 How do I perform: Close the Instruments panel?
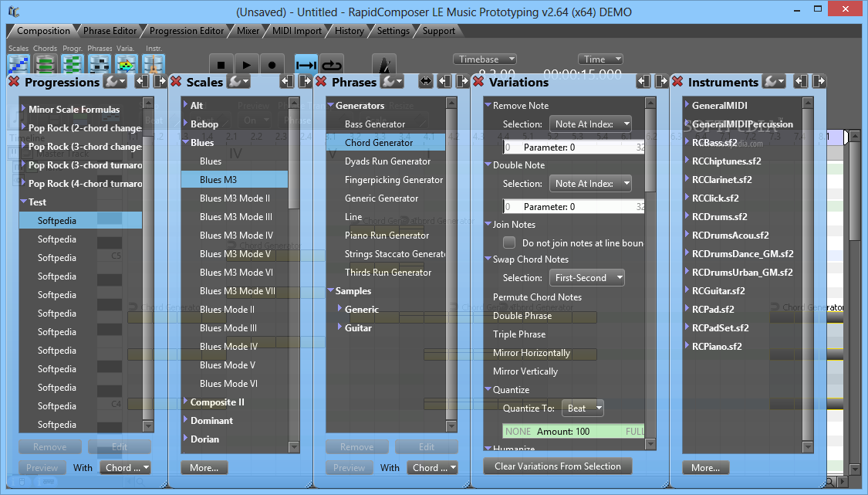(x=677, y=82)
